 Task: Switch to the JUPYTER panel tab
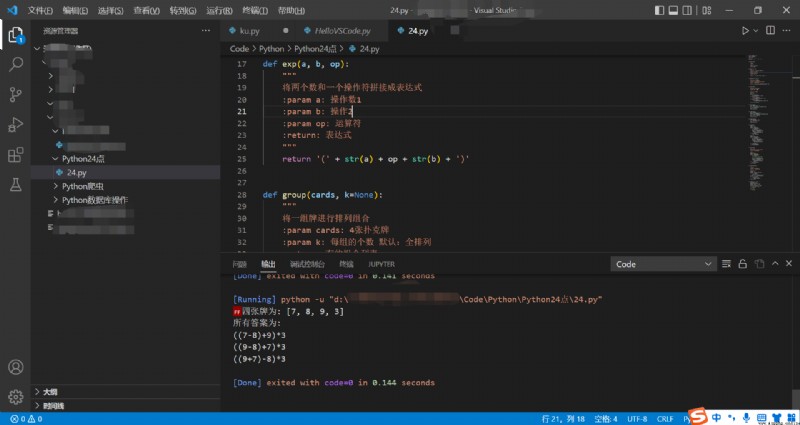click(381, 264)
